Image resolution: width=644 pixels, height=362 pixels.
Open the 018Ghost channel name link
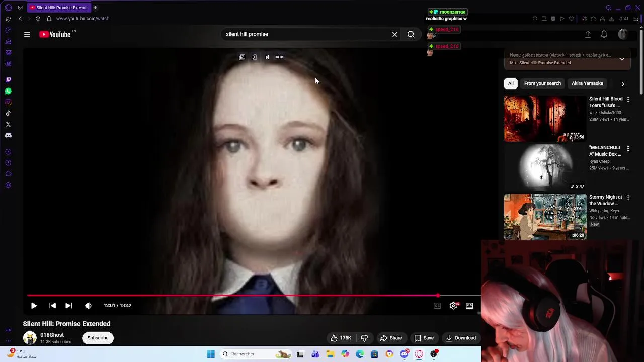pos(52,335)
